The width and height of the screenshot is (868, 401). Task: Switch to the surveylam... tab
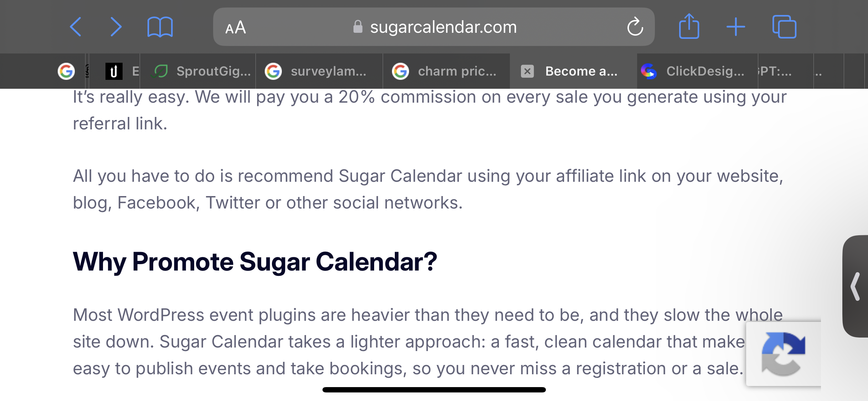319,71
